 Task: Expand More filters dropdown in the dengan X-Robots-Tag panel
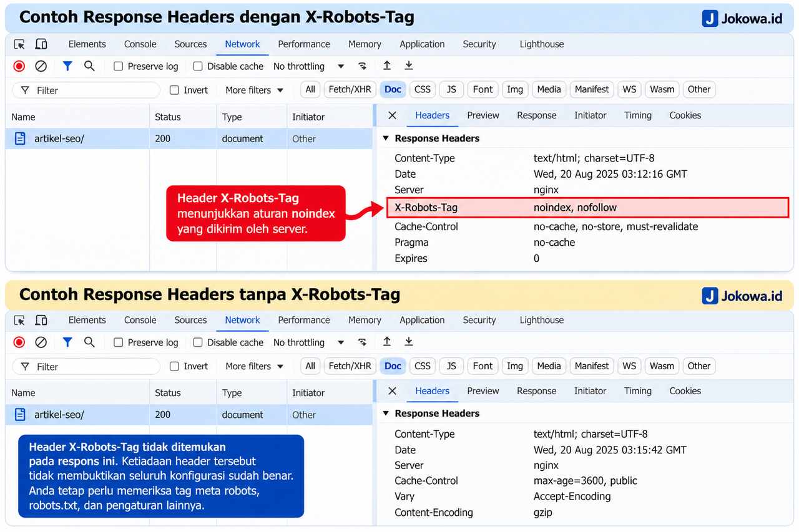255,90
